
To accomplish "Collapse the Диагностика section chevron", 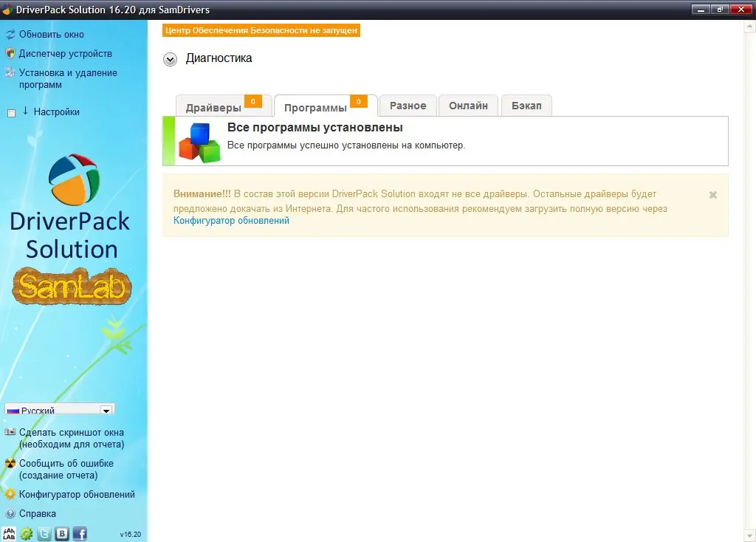I will click(170, 59).
